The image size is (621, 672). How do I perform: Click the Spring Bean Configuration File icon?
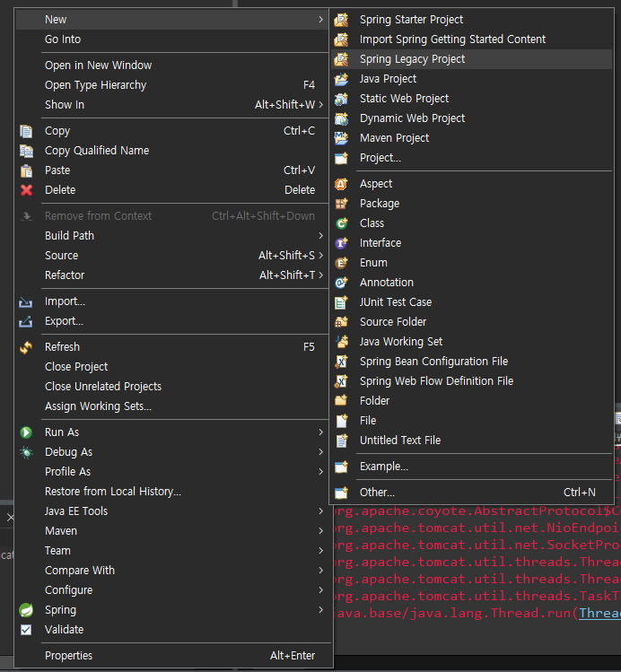[x=341, y=362]
